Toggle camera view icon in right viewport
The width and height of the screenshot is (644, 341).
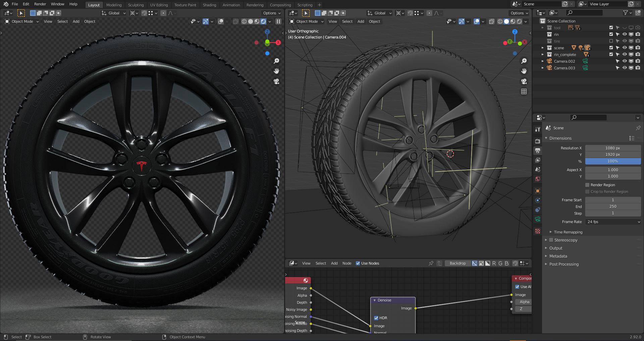[524, 81]
